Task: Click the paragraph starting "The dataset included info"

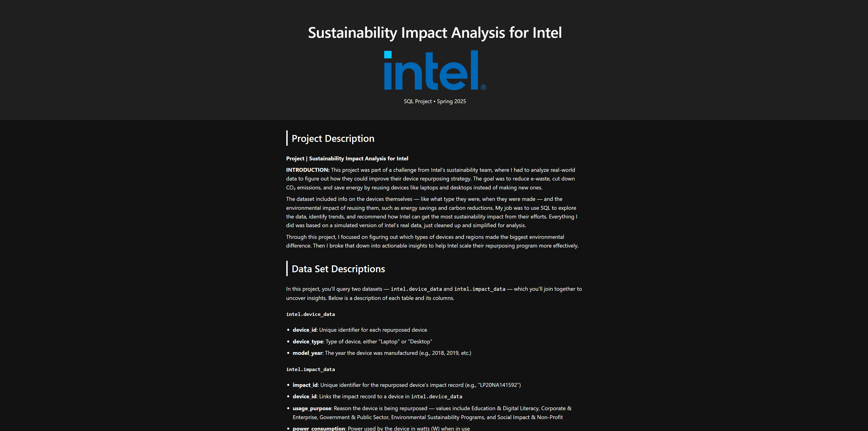Action: click(x=431, y=212)
